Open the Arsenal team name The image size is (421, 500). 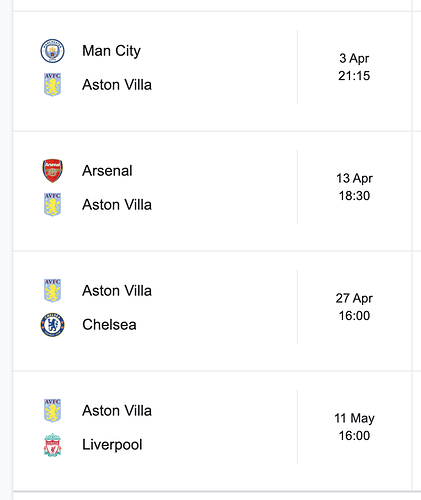[x=107, y=171]
